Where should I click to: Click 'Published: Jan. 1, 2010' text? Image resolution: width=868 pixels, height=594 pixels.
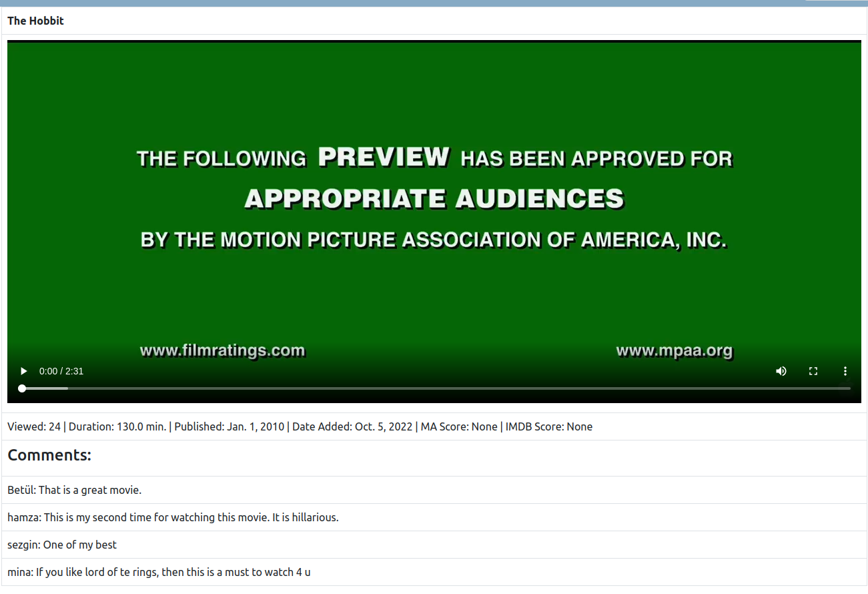230,426
